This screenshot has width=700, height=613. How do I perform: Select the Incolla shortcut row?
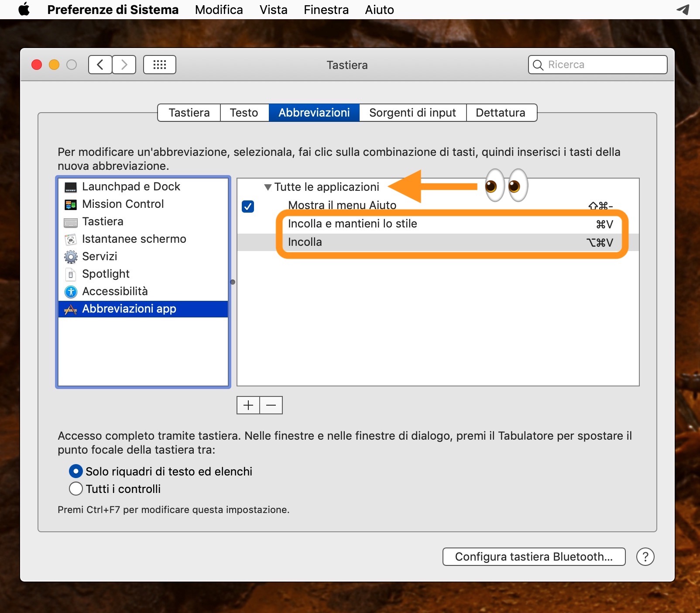[438, 242]
